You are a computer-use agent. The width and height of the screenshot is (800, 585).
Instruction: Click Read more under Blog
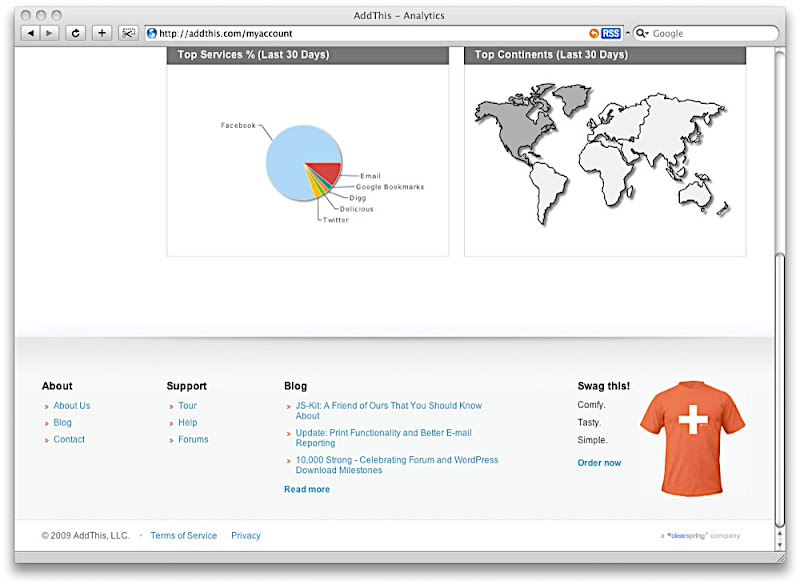(x=307, y=489)
